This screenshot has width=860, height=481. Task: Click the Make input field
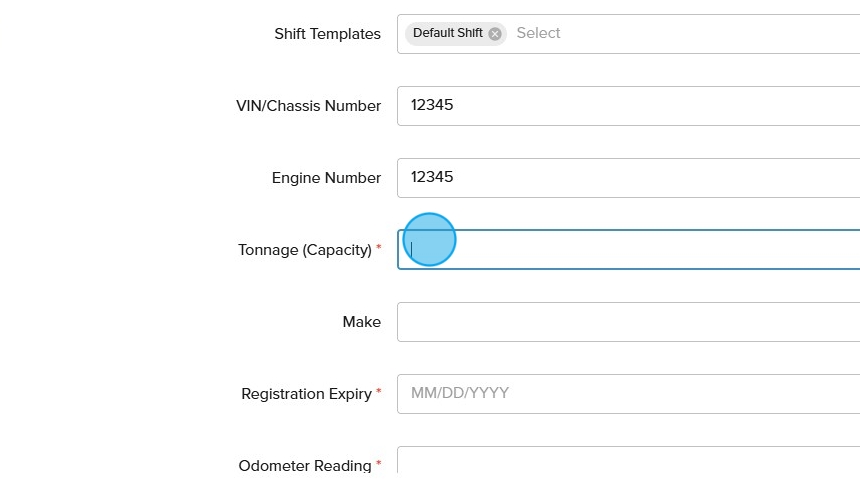point(628,322)
